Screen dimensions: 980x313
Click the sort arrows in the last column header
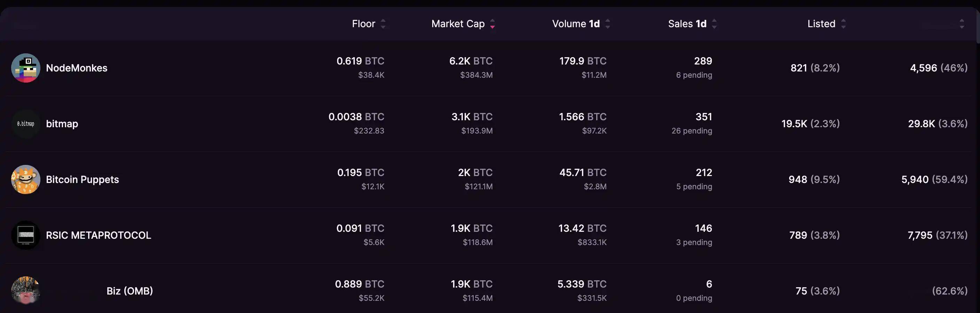click(961, 24)
